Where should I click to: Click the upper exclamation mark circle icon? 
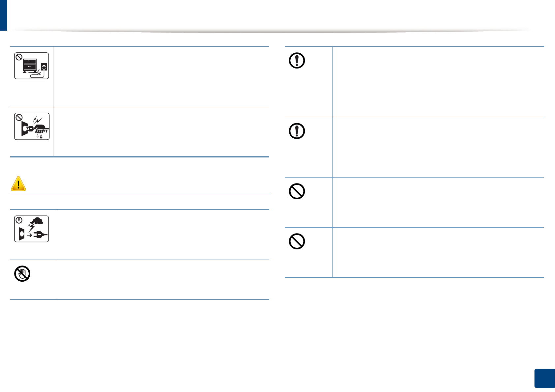pos(297,61)
